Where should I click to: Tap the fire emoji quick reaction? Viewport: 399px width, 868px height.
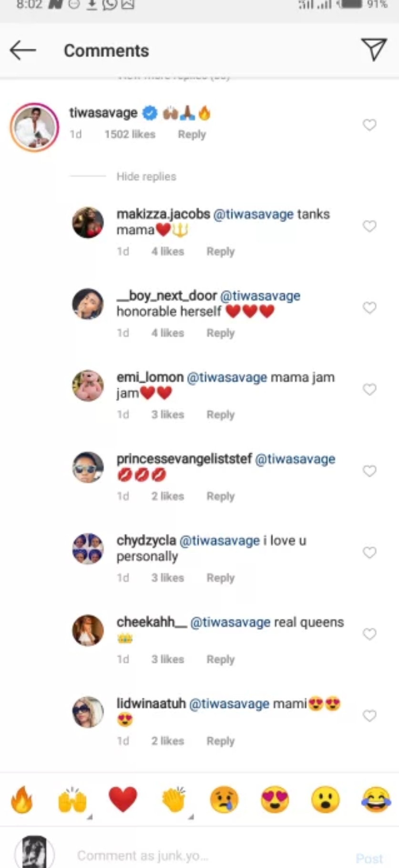[22, 799]
